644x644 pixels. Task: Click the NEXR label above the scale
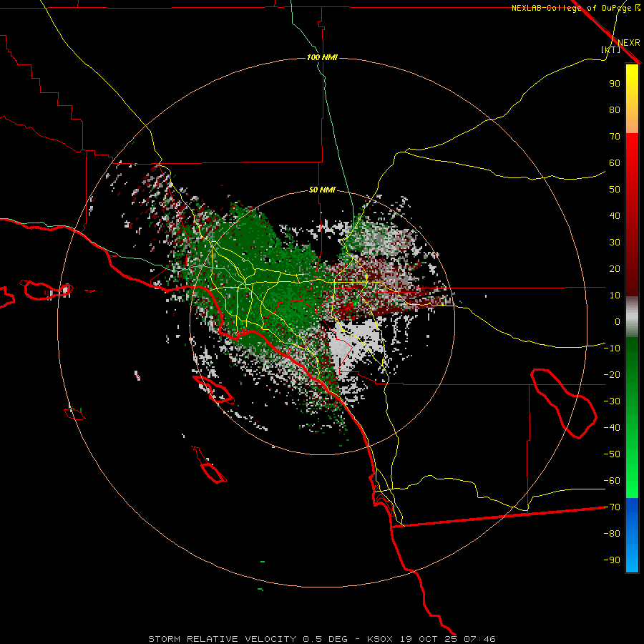click(x=629, y=43)
